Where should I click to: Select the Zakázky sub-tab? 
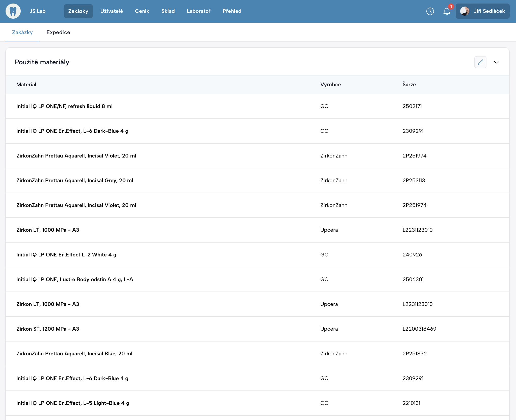pyautogui.click(x=22, y=32)
